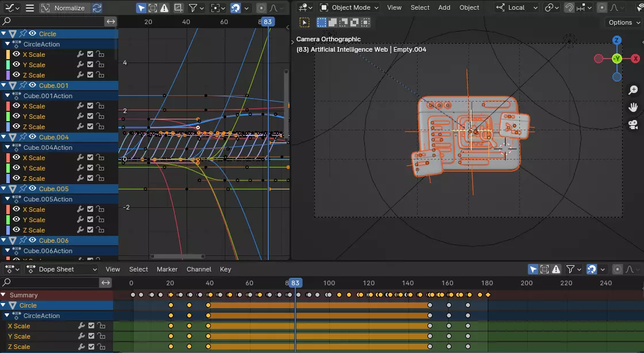Click the pin icon next to Cube.004

(23, 137)
